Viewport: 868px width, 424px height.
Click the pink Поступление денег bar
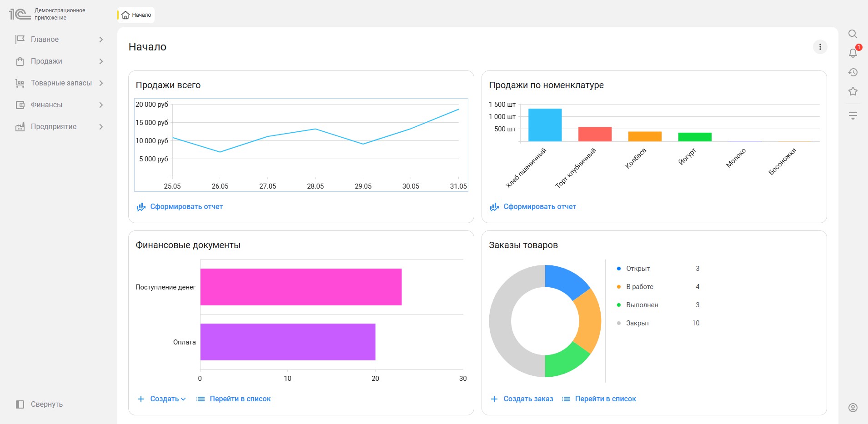pos(301,287)
